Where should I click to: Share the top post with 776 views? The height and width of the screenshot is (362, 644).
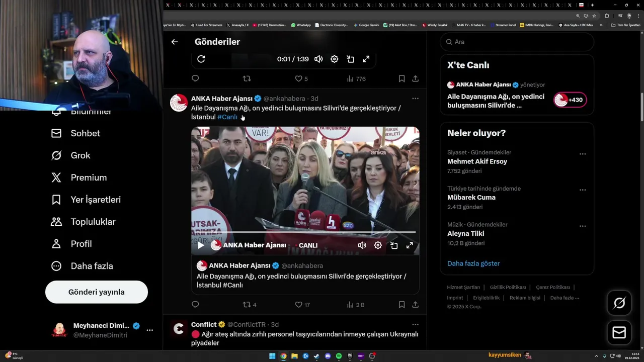(415, 78)
